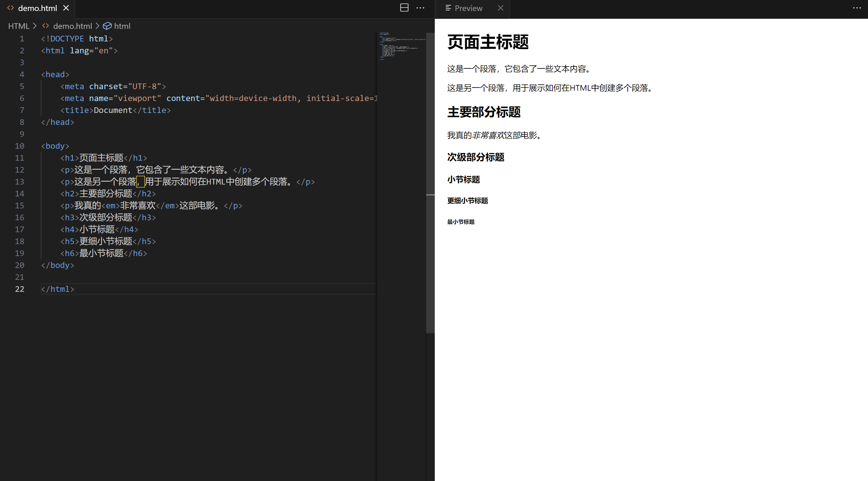The image size is (868, 481).
Task: Select the demo.html editor tab
Action: click(37, 8)
